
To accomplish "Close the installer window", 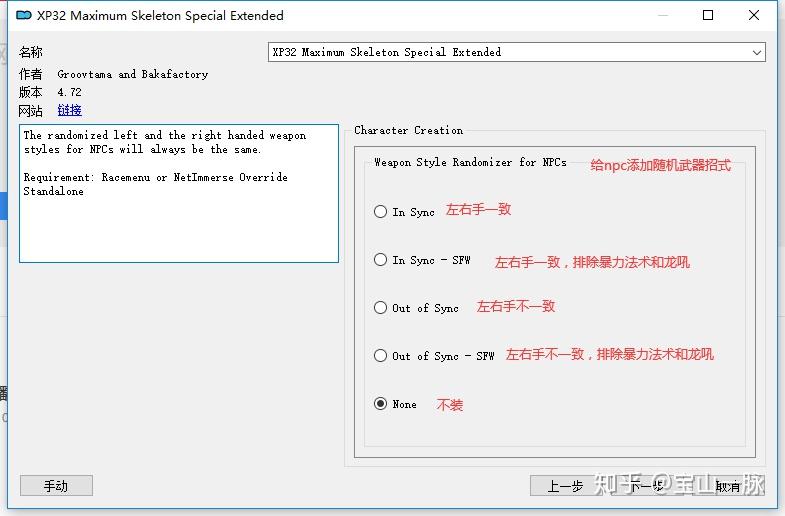I will tap(753, 16).
